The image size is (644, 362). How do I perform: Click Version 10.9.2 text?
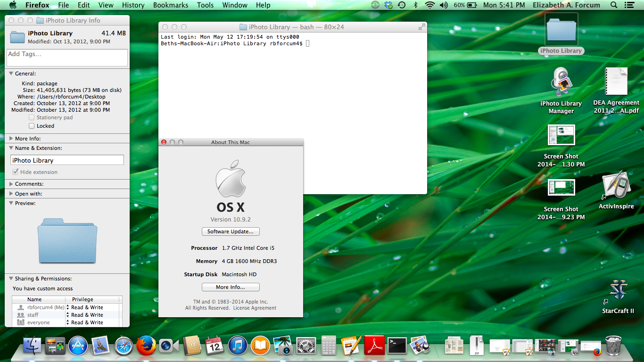[x=231, y=220]
